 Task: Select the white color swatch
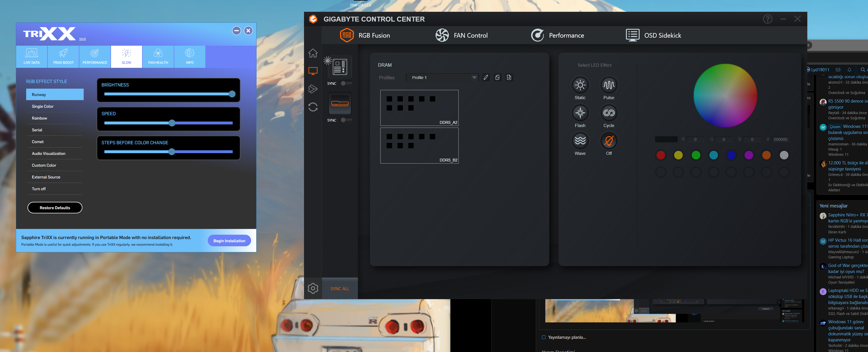[784, 155]
